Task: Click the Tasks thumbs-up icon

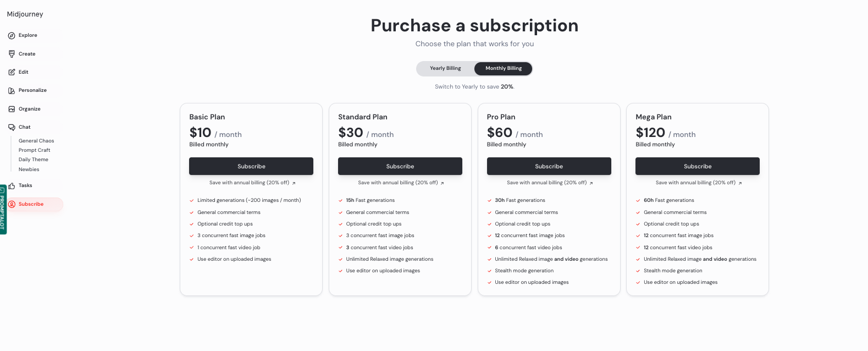Action: point(12,186)
